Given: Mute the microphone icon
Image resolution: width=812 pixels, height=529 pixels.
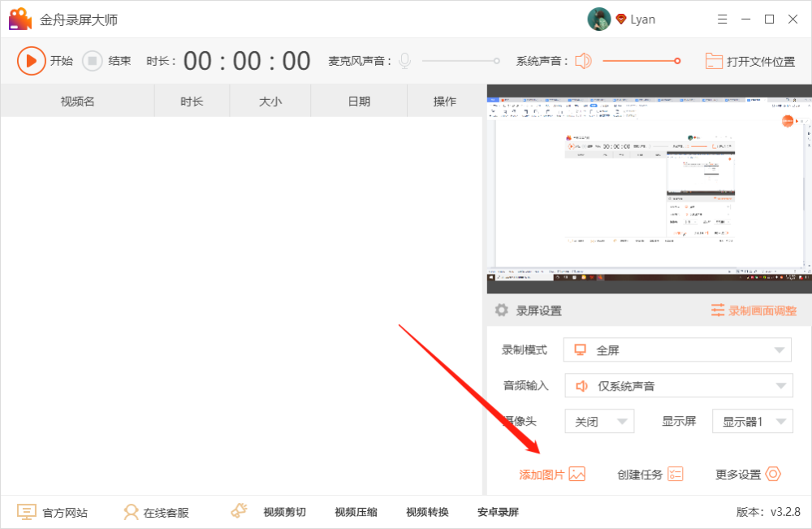Looking at the screenshot, I should (x=405, y=61).
